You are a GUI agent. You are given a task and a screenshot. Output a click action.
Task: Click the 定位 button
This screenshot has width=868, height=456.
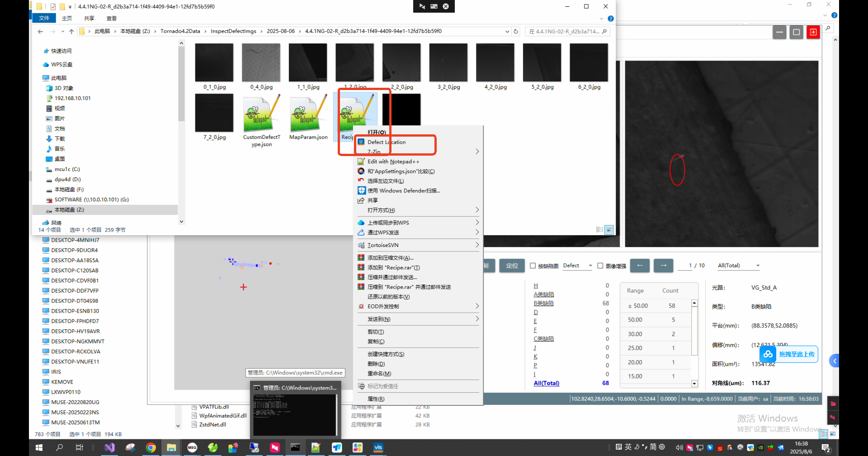(x=512, y=266)
